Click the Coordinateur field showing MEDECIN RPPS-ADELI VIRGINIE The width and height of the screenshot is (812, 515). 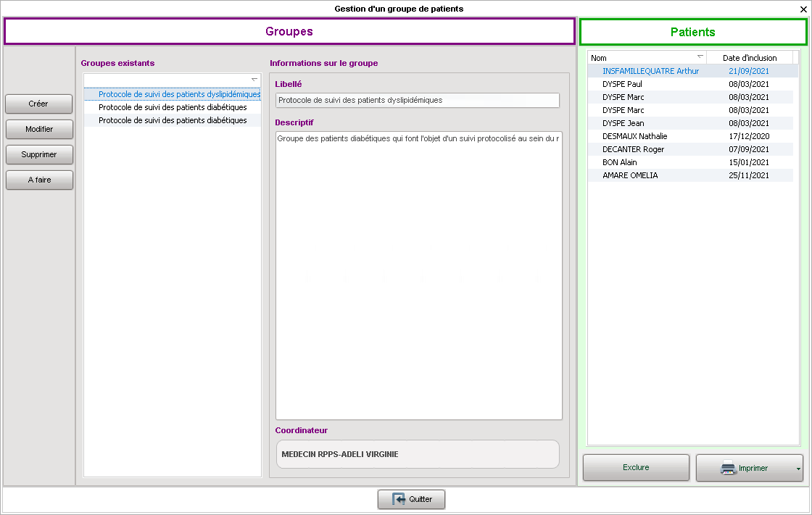(418, 454)
